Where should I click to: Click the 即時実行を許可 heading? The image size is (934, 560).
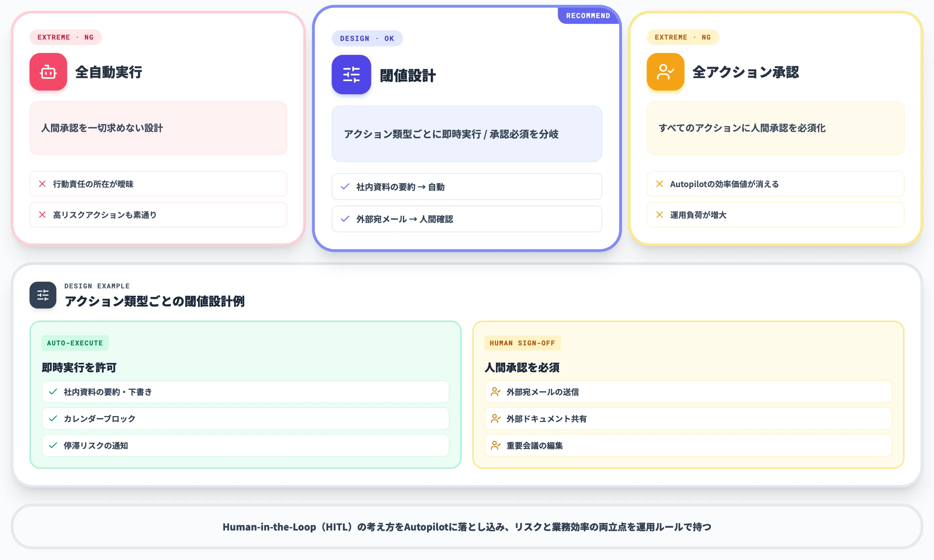click(x=79, y=368)
